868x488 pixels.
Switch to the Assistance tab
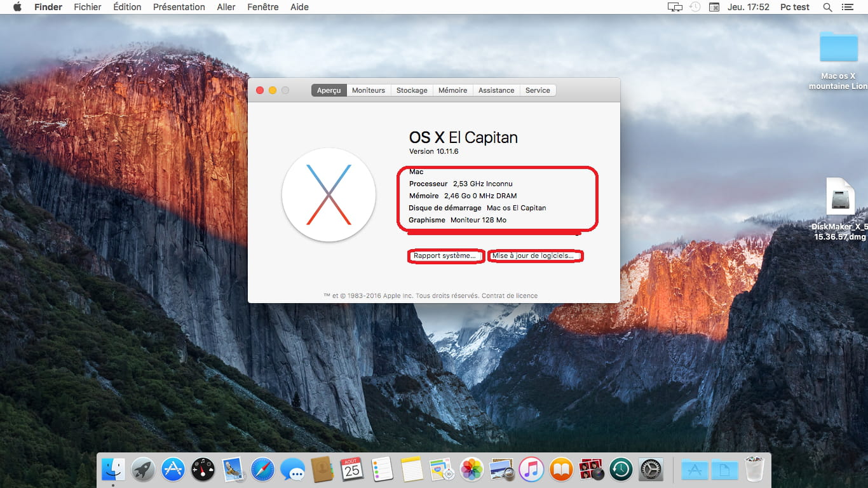[496, 90]
